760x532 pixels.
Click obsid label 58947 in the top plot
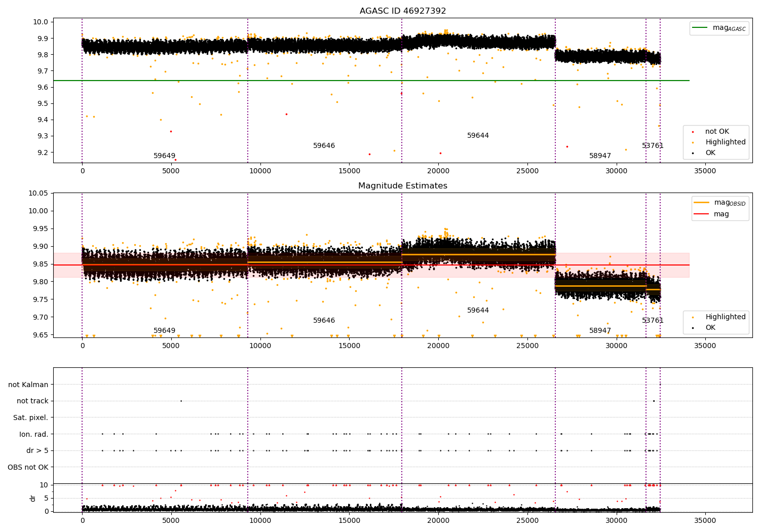(600, 156)
